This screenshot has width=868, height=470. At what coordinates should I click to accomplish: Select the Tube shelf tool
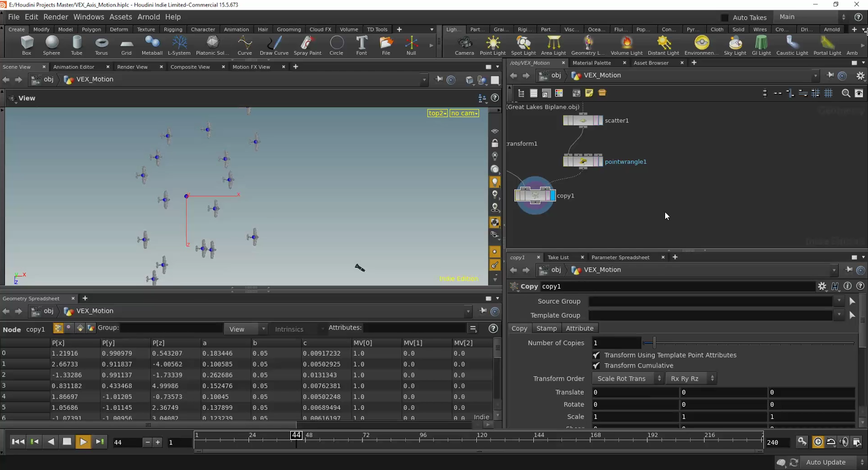76,46
